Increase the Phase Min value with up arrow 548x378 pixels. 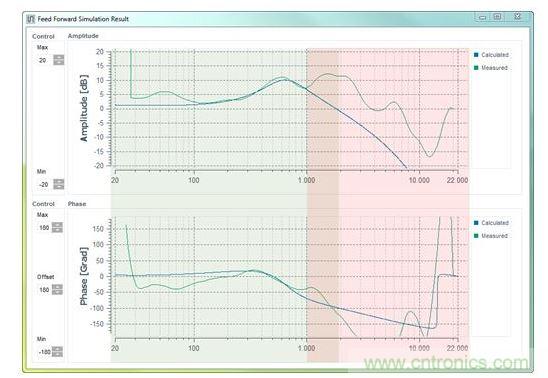pos(57,349)
